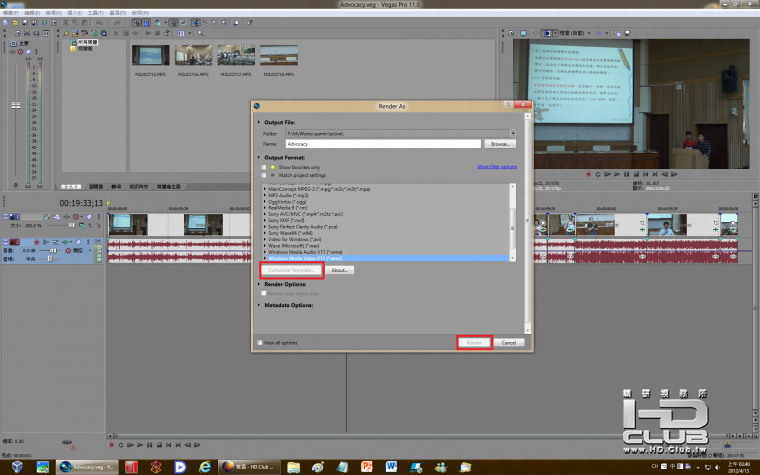Mute the video track

(x=89, y=217)
